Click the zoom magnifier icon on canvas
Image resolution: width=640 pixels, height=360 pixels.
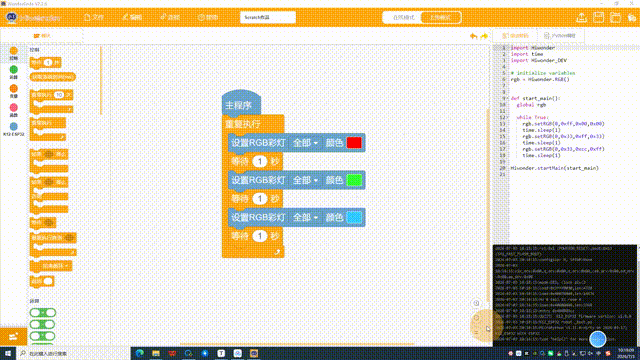pyautogui.click(x=476, y=303)
